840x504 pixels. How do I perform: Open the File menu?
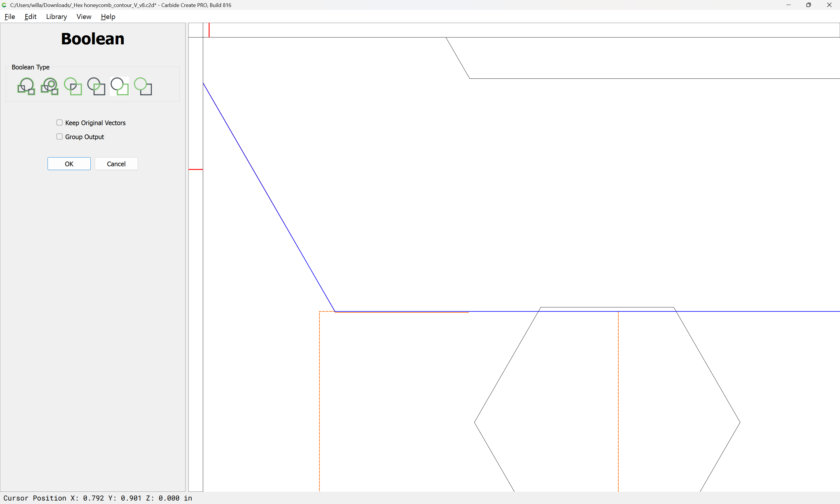(x=10, y=17)
